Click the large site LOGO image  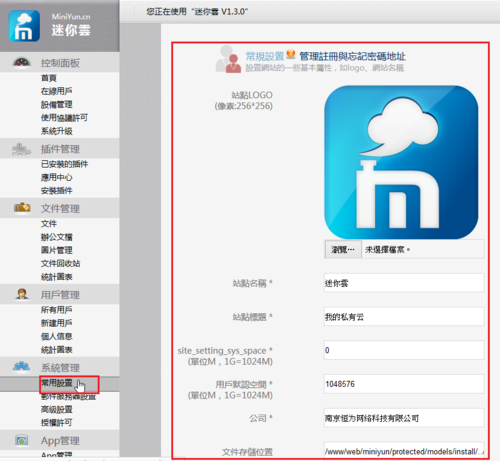[x=401, y=162]
